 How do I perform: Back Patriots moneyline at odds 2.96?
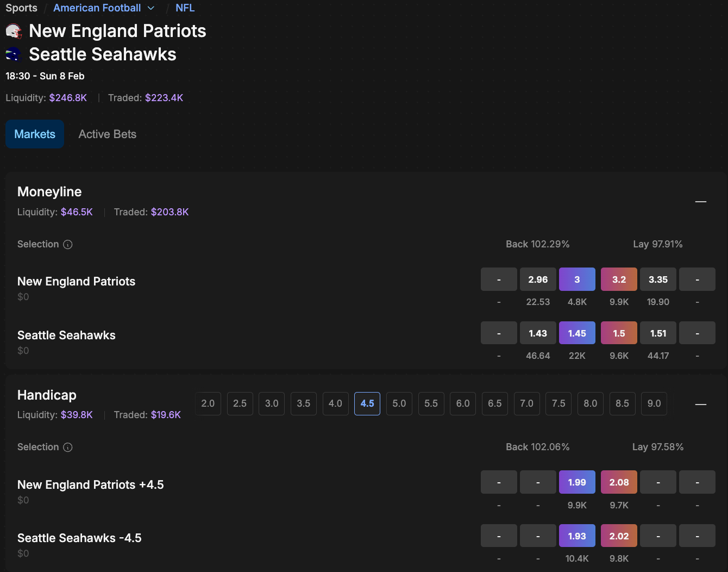538,279
